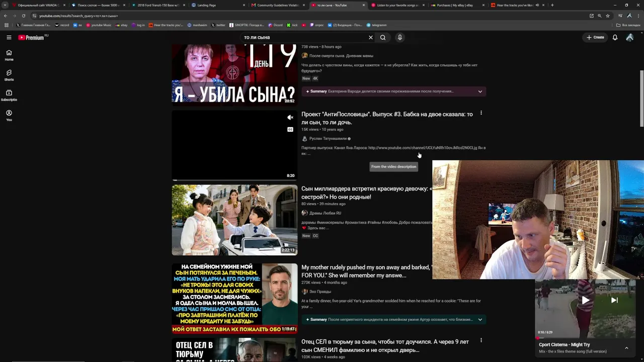Open the You section in sidebar

pyautogui.click(x=9, y=116)
